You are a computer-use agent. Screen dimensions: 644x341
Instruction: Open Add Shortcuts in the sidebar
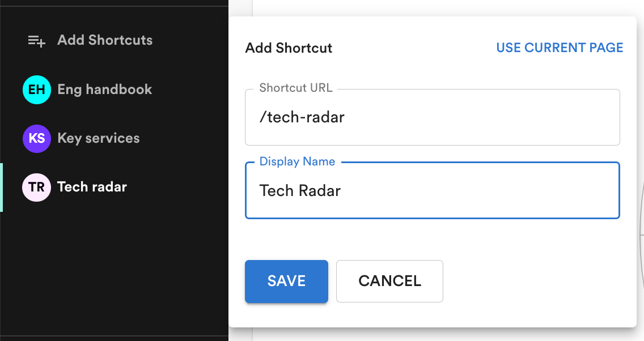(x=105, y=40)
